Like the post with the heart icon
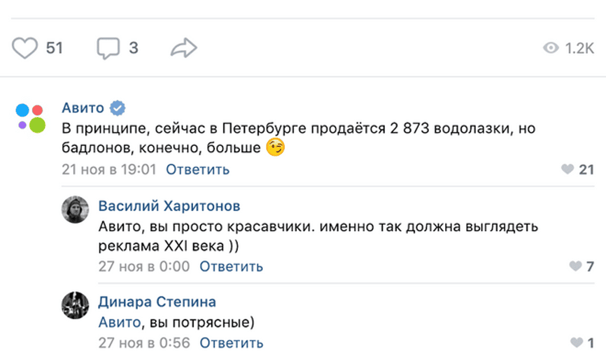The height and width of the screenshot is (364, 606). click(x=25, y=48)
